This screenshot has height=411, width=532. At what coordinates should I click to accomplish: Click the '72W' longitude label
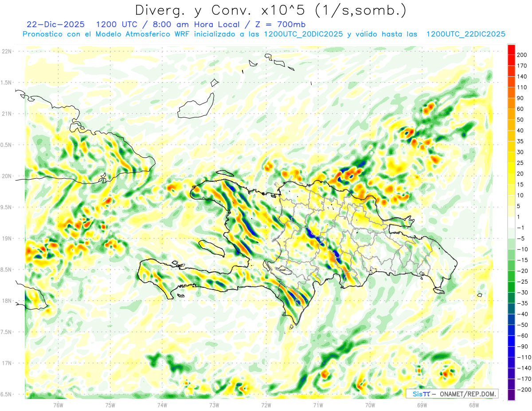[x=266, y=405]
